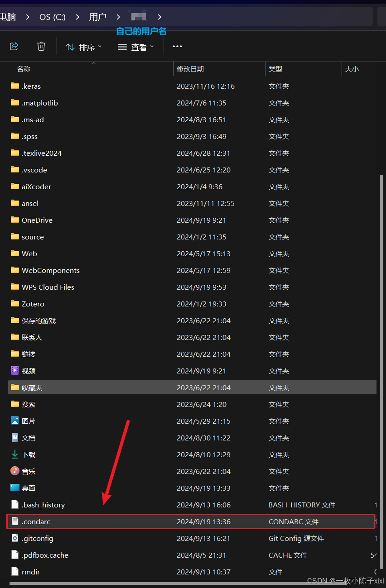Select the .condarc file

tap(36, 521)
